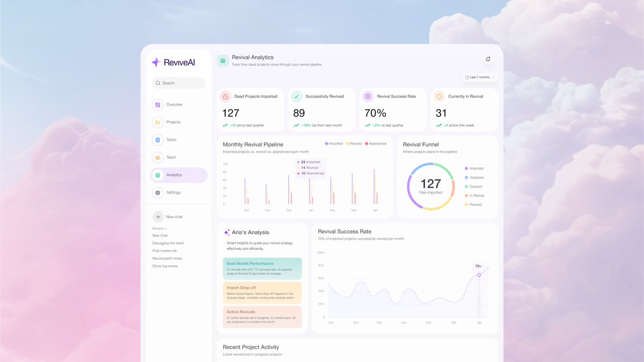Start a New chat
This screenshot has width=644, height=362.
[x=168, y=217]
